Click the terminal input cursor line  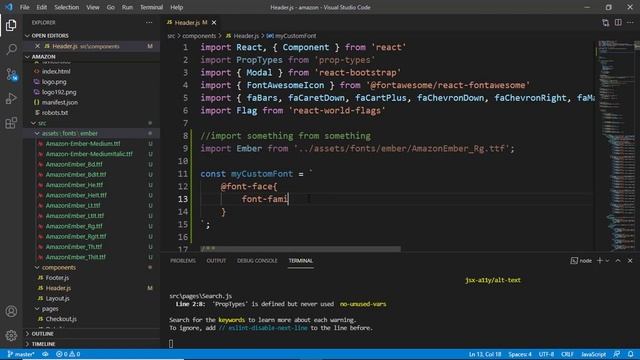click(171, 344)
